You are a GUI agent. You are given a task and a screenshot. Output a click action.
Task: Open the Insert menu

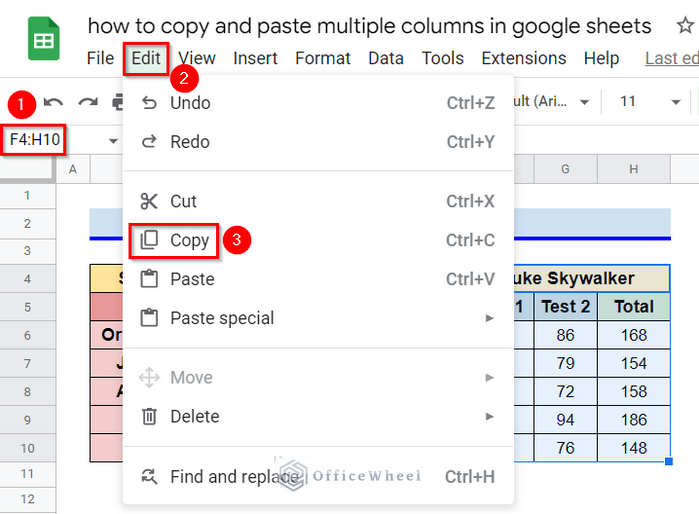[x=255, y=59]
